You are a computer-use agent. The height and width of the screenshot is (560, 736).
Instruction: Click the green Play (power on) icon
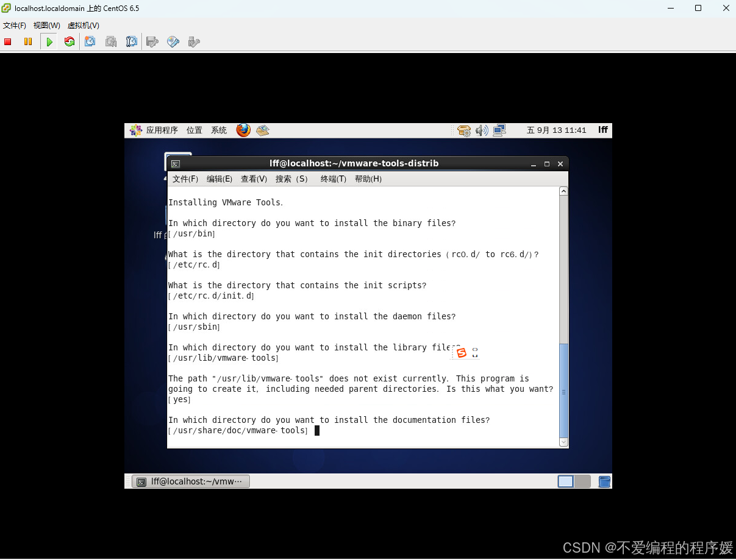[49, 41]
